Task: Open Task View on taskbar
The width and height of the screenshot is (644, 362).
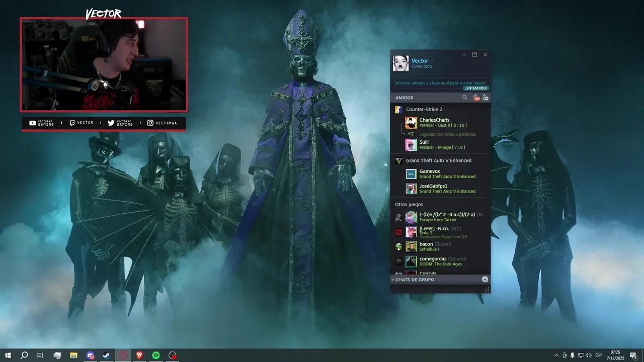Action: coord(40,355)
